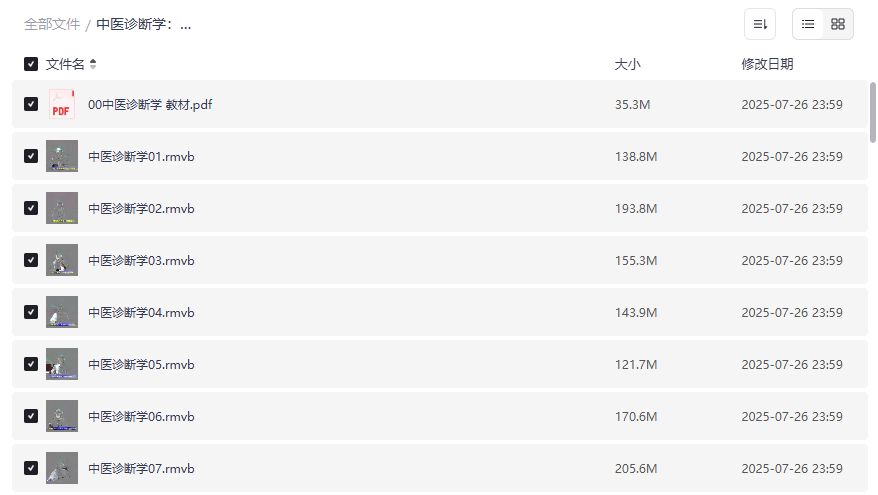Open the file 00中医诊断学 教材.pdf
The height and width of the screenshot is (495, 878).
click(x=150, y=104)
